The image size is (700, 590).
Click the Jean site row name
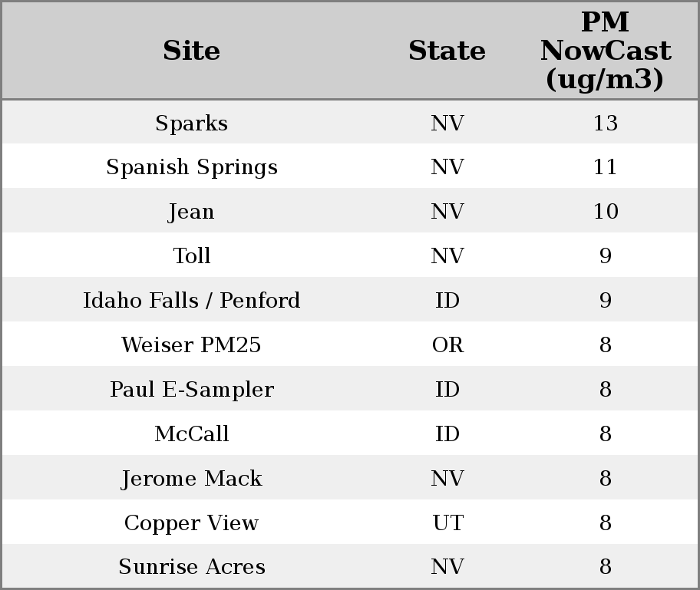pyautogui.click(x=191, y=212)
